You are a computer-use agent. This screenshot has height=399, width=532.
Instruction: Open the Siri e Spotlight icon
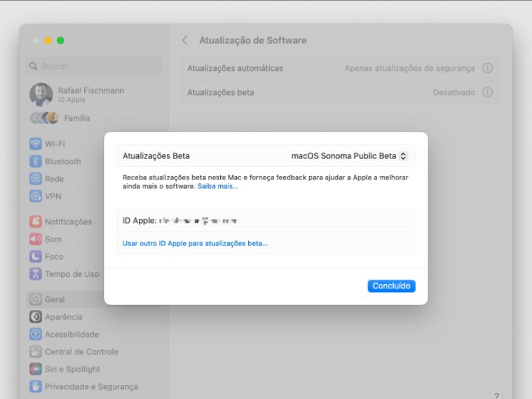(36, 369)
